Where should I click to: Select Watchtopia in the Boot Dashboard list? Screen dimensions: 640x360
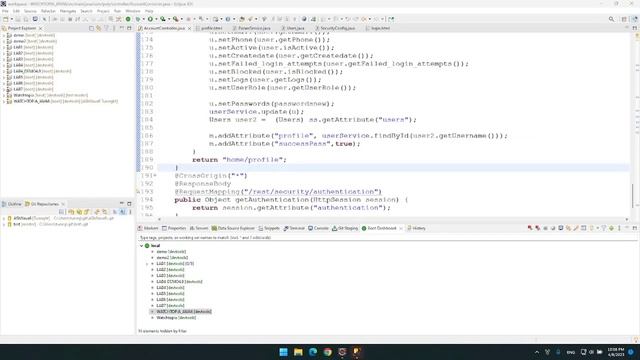coord(176,318)
